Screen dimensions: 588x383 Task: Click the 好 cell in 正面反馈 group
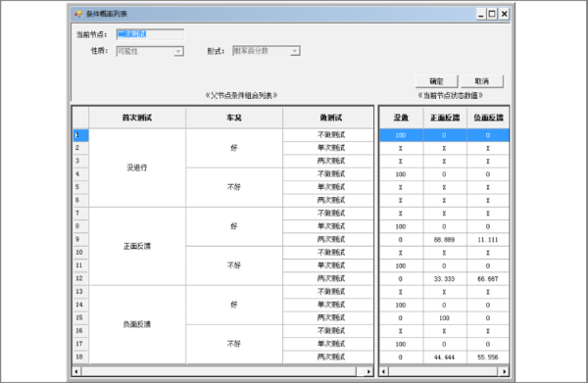[234, 226]
